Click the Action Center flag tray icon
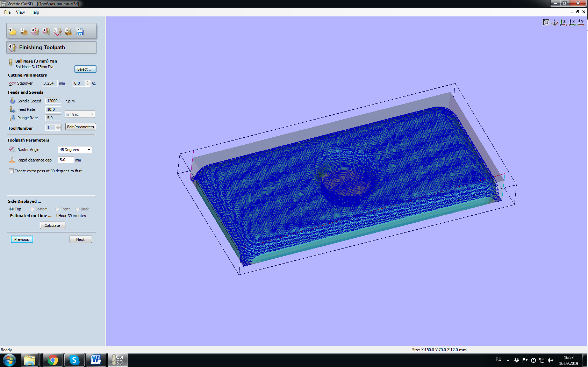588x367 pixels. coord(525,360)
